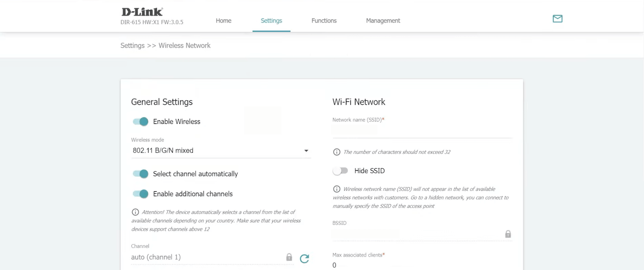Viewport: 644px width, 270px height.
Task: Click the D-Link logo
Action: [x=142, y=12]
